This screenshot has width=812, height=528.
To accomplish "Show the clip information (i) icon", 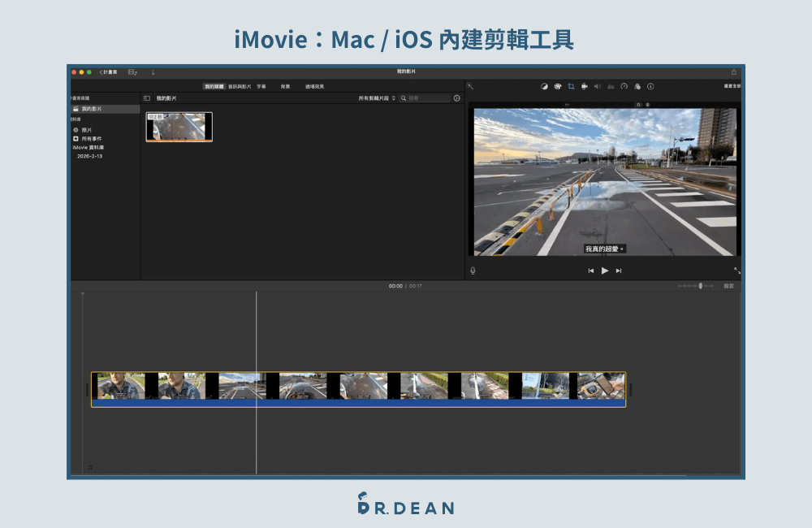I will tap(650, 87).
